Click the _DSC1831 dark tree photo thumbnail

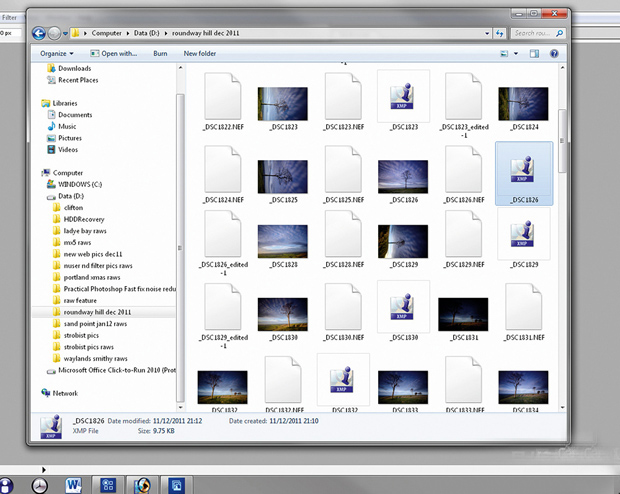(463, 312)
